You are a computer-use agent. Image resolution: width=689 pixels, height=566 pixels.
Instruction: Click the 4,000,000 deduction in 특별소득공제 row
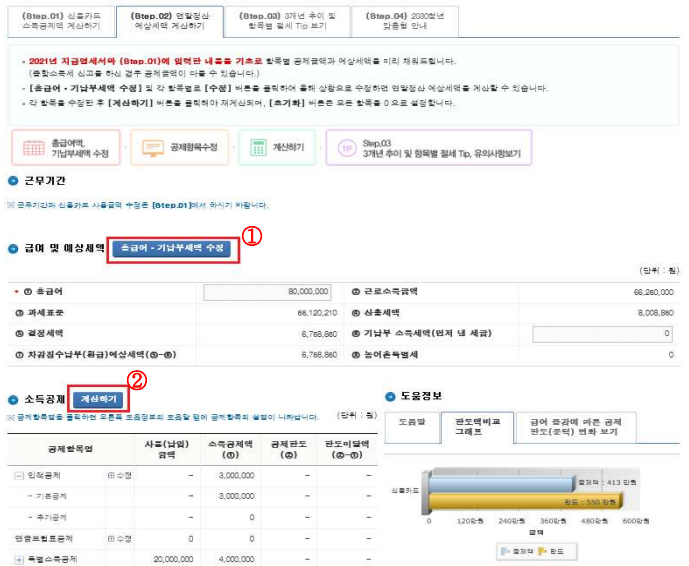click(236, 559)
